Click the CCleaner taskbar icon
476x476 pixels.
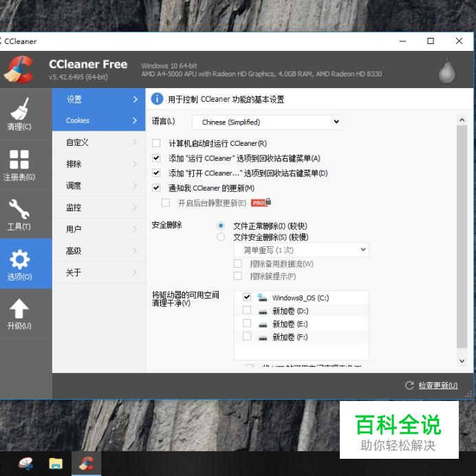(86, 464)
